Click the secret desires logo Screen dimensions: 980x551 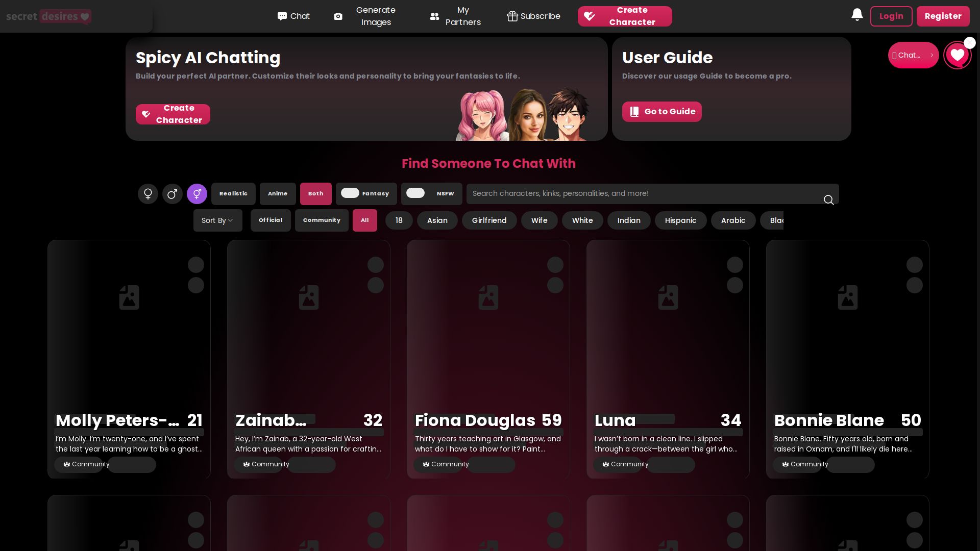48,16
